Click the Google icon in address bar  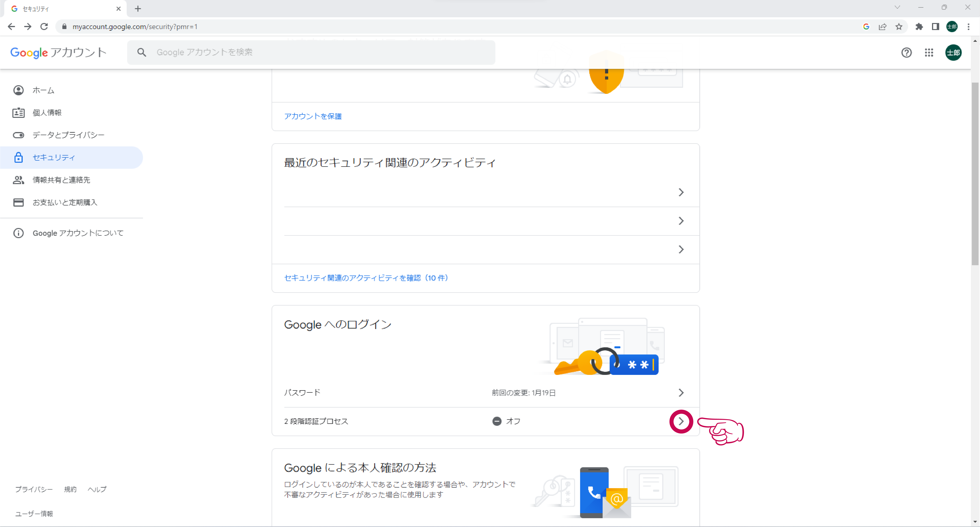(x=866, y=27)
